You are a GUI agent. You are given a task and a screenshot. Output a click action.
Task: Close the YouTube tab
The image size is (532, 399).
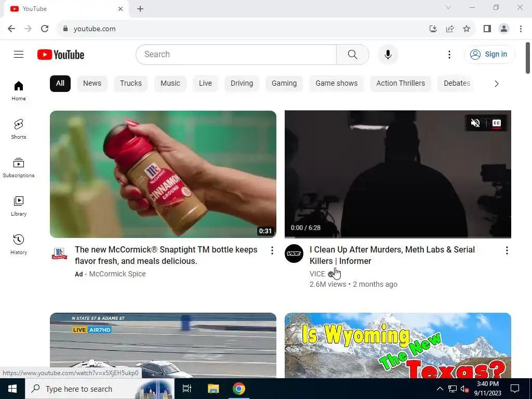tap(121, 9)
